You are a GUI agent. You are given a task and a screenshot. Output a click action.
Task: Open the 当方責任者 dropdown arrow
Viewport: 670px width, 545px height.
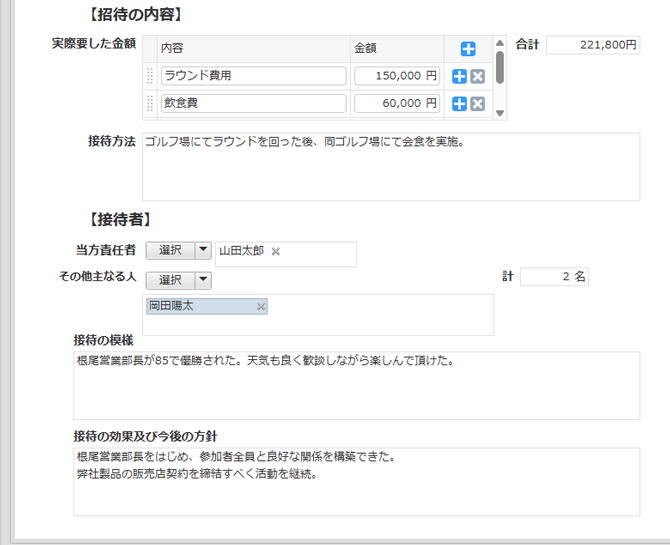203,251
